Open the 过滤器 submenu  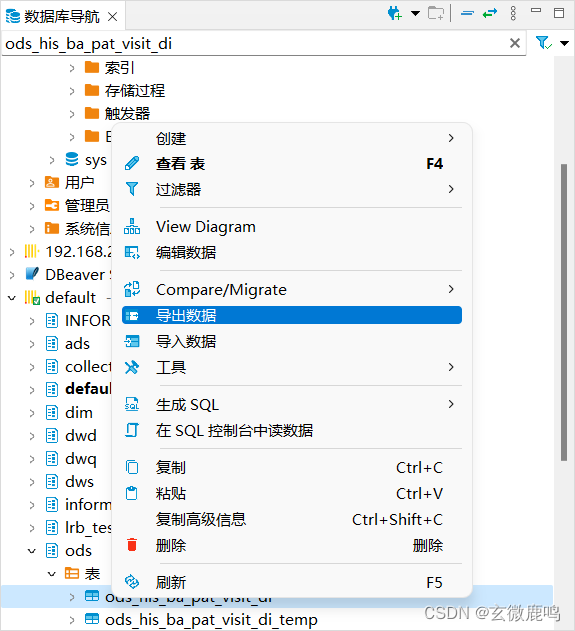[292, 189]
